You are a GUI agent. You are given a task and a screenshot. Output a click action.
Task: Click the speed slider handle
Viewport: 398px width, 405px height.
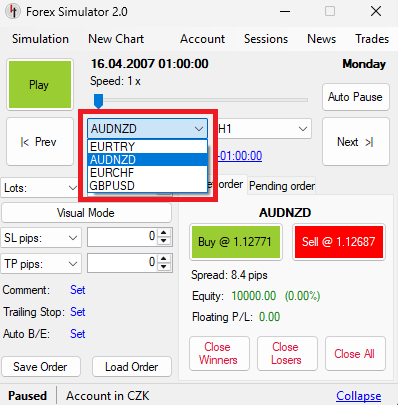pyautogui.click(x=98, y=101)
